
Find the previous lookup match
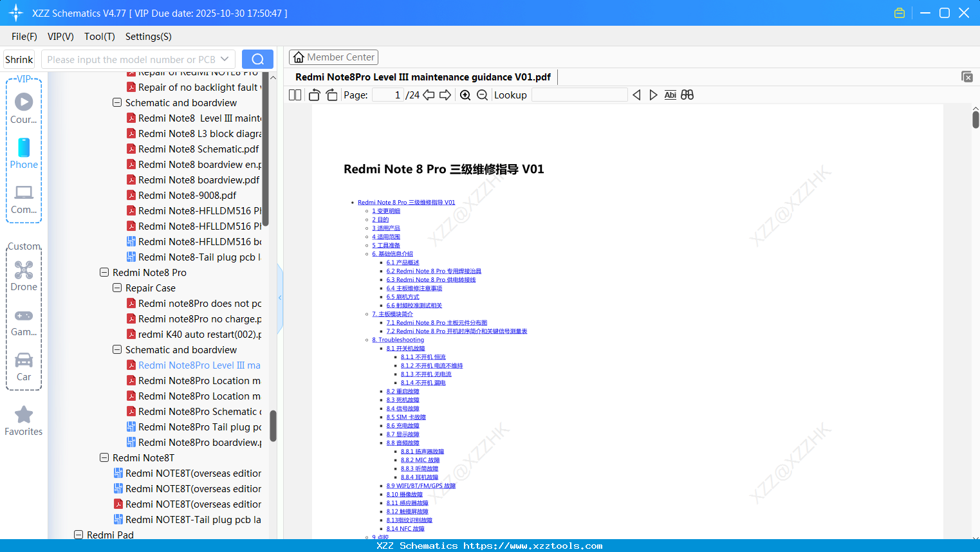click(636, 95)
